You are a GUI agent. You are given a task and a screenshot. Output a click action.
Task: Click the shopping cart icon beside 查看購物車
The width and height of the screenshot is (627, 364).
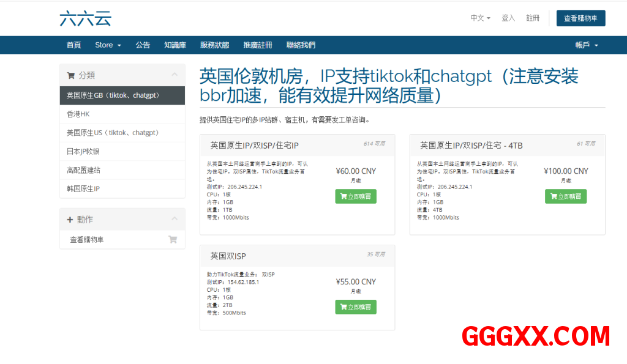(x=173, y=240)
